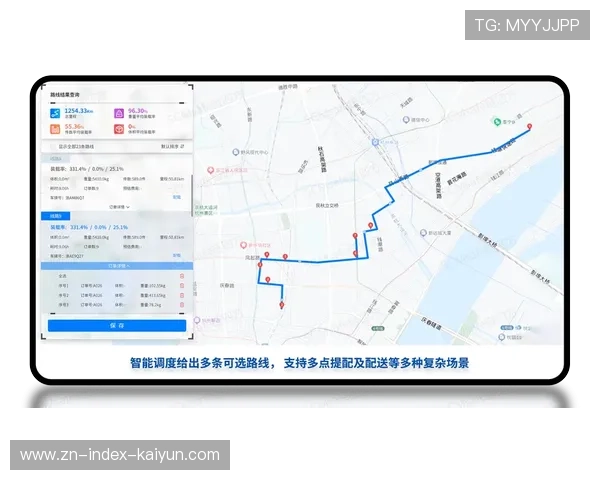Expand 订单详情 under the first route
This screenshot has width=600, height=480.
[117, 206]
